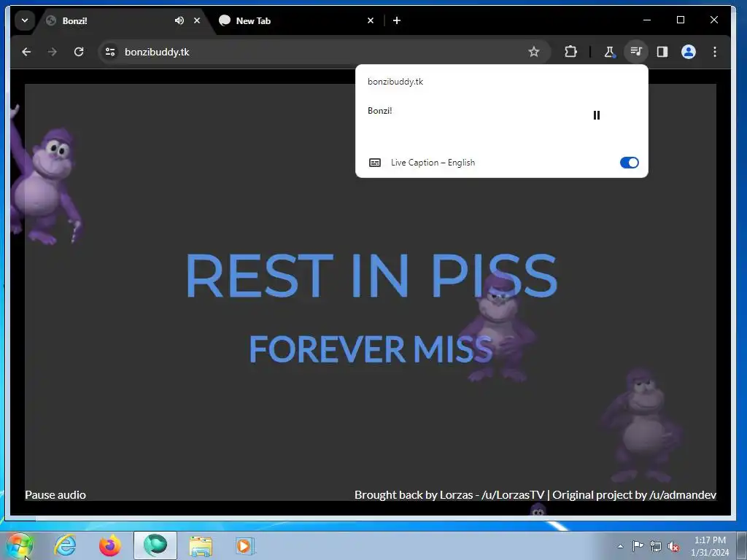The height and width of the screenshot is (560, 747).
Task: Open the taskbar clock showing 1:17 PM
Action: 710,546
